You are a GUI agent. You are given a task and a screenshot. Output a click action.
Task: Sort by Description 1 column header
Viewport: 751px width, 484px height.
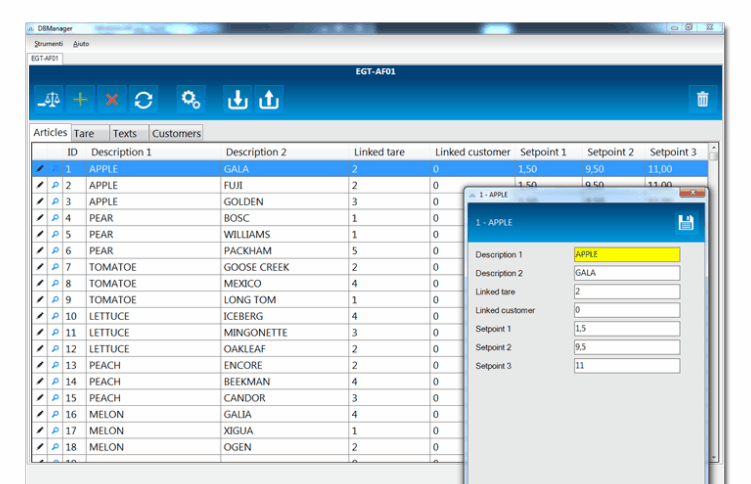[153, 152]
